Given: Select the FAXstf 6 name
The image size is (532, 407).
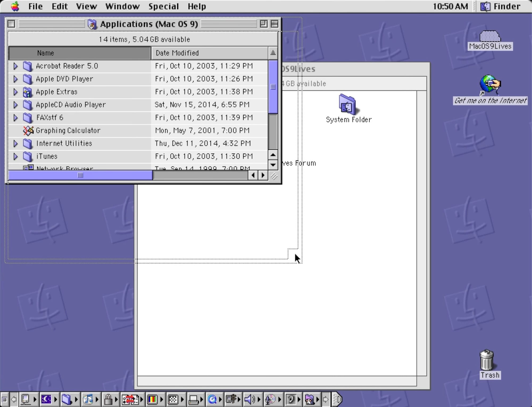Looking at the screenshot, I should tap(50, 118).
